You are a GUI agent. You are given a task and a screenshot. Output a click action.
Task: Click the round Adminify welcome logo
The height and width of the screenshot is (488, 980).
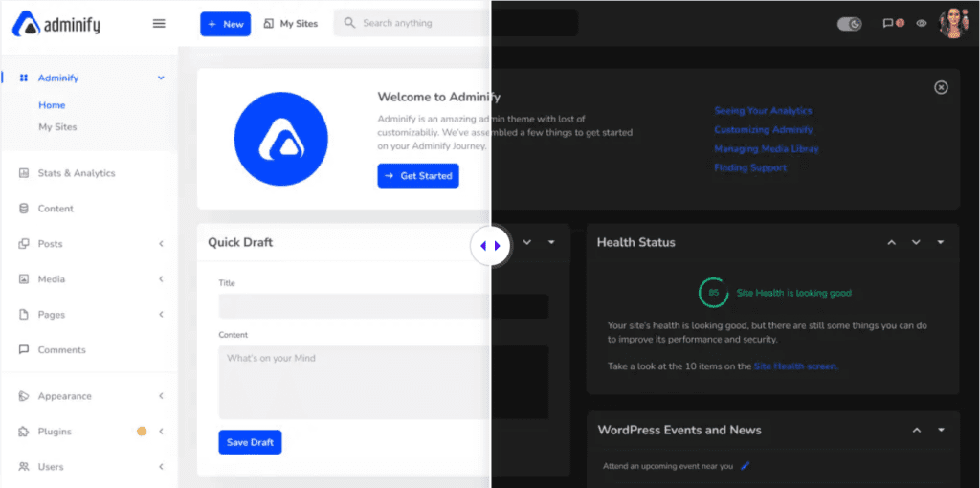coord(281,139)
